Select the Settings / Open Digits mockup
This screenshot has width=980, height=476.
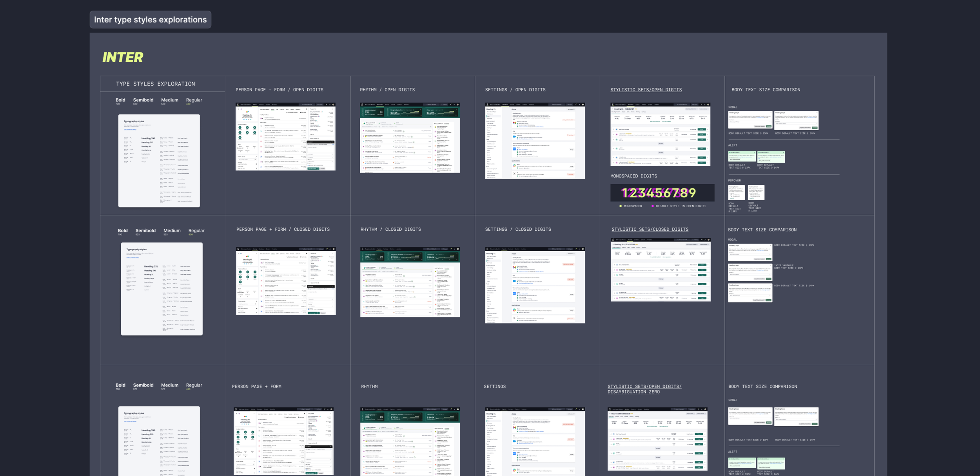click(x=535, y=141)
